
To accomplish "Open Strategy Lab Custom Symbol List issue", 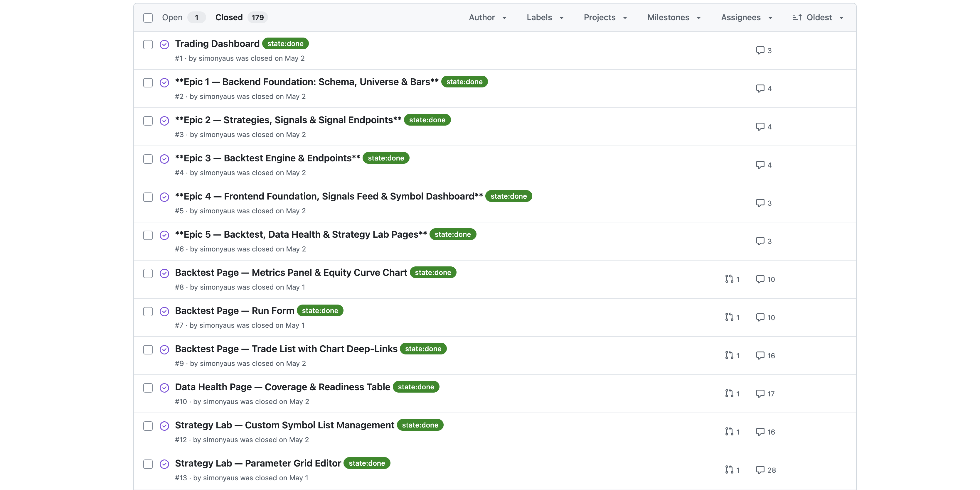I will 284,425.
